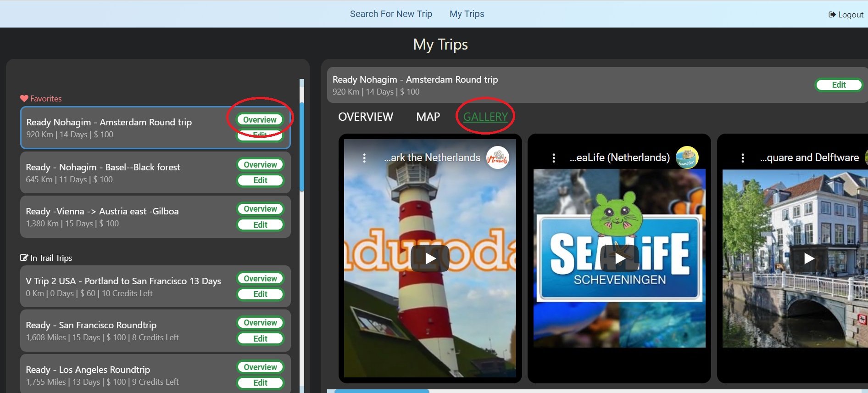
Task: Open Overview for San Francisco Roundtrip
Action: click(260, 323)
